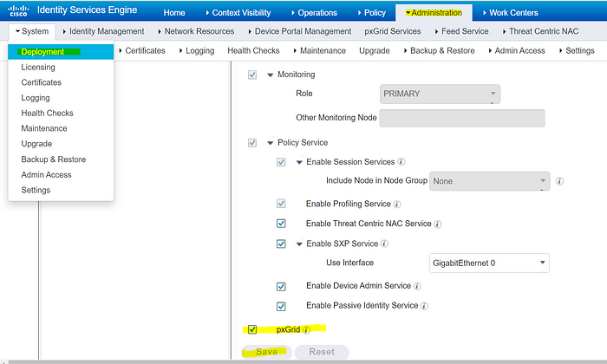This screenshot has width=607, height=364.
Task: Collapse Enable Session Services arrow
Action: click(299, 162)
